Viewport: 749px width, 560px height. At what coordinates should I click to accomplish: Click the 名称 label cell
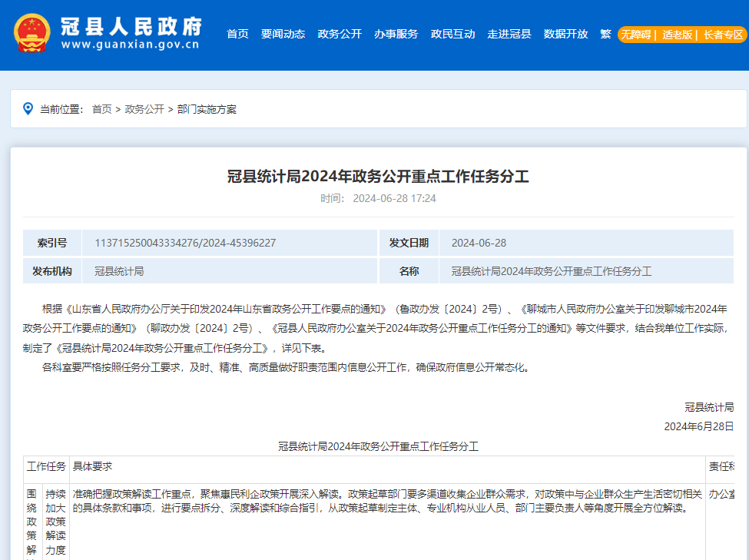[409, 271]
